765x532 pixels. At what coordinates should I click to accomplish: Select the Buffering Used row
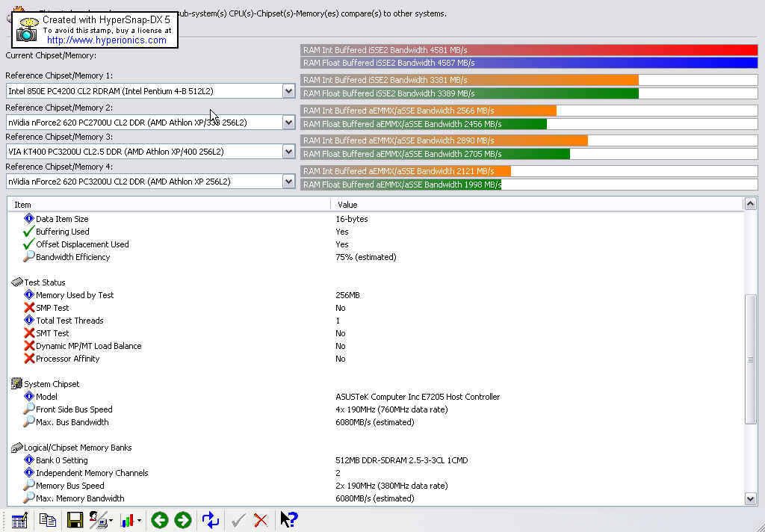point(376,232)
